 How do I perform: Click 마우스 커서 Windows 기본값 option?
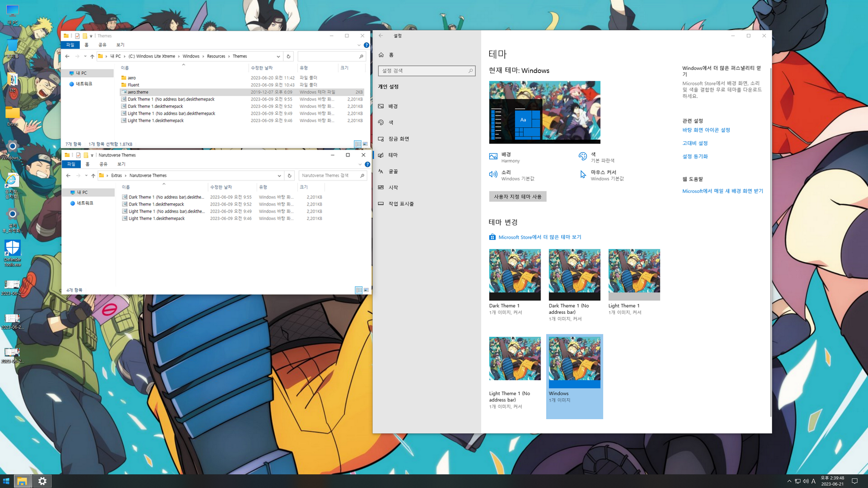(x=602, y=175)
